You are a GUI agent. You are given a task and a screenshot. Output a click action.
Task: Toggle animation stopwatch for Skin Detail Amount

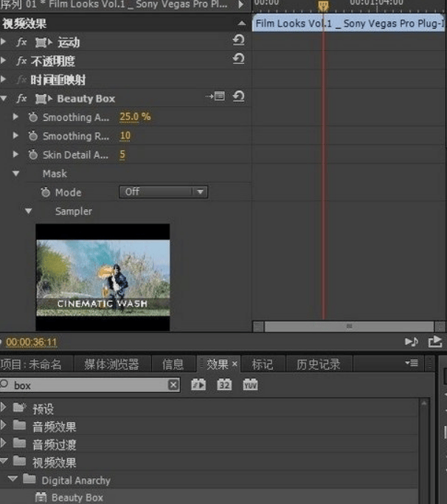[32, 155]
